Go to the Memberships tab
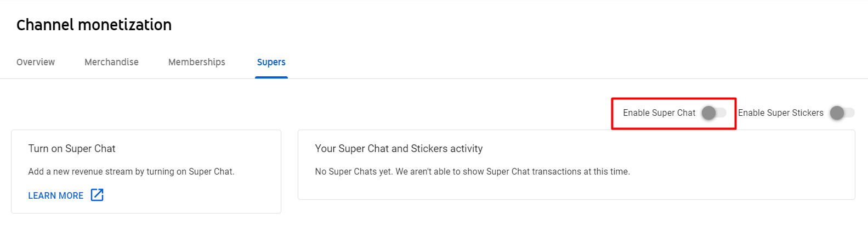 (x=197, y=62)
